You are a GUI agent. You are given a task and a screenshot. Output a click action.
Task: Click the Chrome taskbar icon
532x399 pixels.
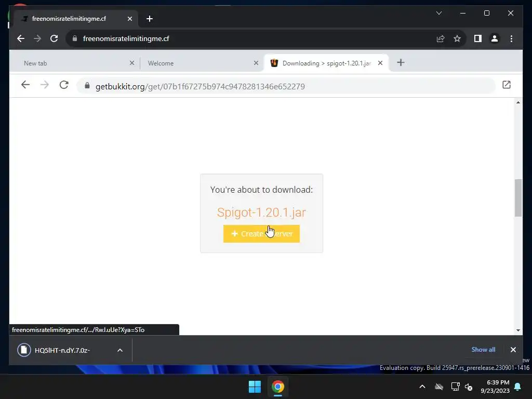(277, 387)
